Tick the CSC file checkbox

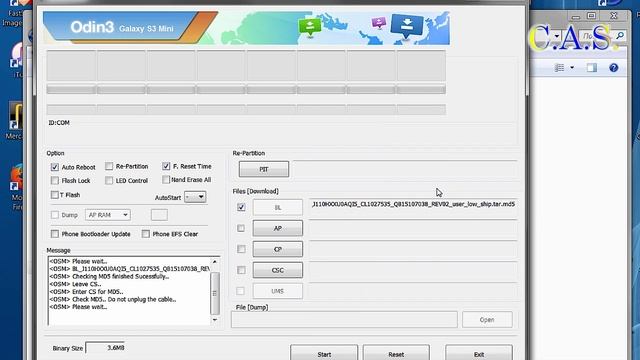[x=241, y=270]
